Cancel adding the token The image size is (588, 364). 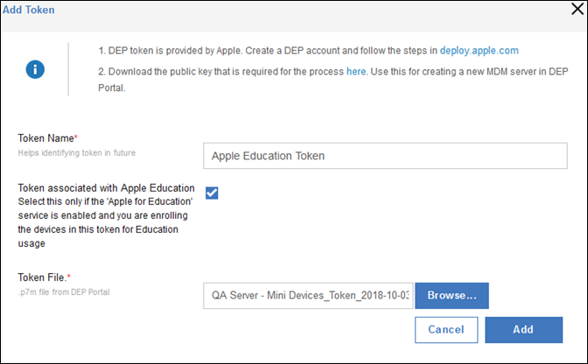[x=446, y=330]
